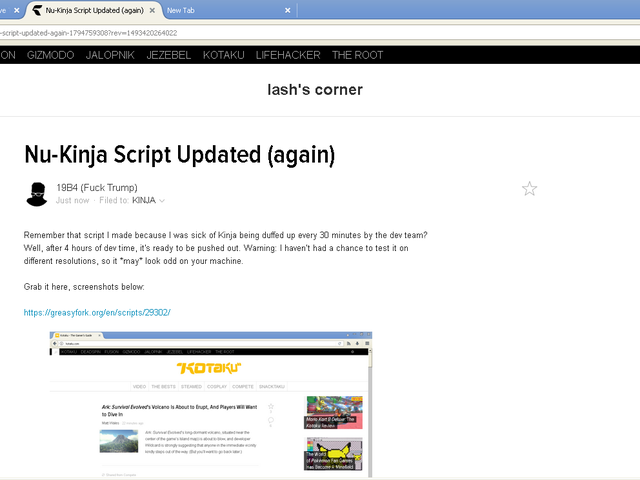Open the KINJA filed-to tag
This screenshot has height=480, width=640.
[x=144, y=200]
